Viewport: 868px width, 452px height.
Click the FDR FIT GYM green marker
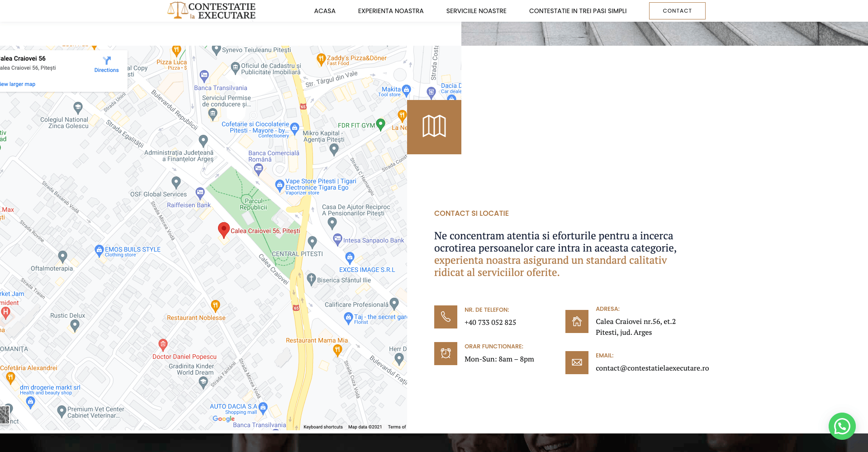click(x=380, y=124)
